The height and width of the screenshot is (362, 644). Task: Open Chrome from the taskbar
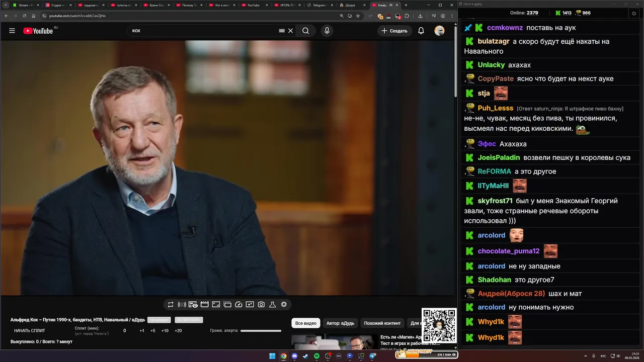pos(283,356)
